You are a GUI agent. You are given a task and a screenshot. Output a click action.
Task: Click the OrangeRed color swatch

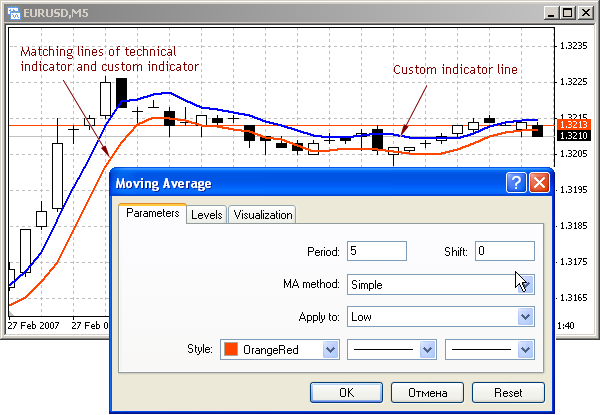tap(231, 349)
